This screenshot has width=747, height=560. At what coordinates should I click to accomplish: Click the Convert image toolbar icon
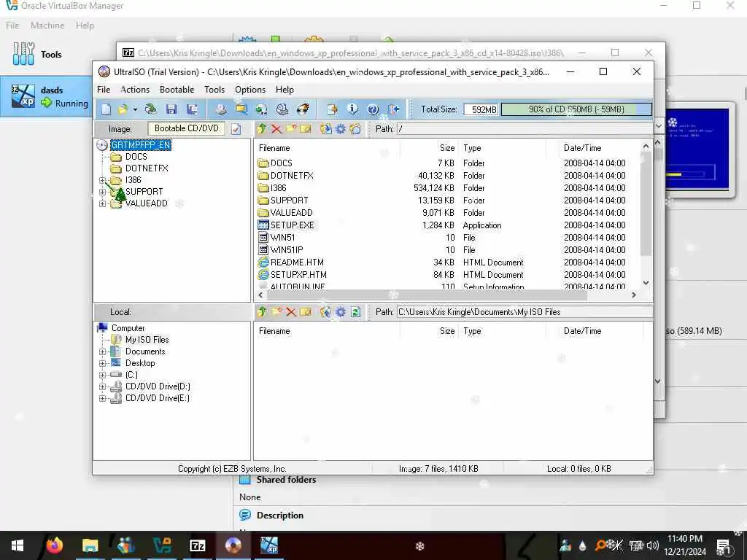[262, 109]
